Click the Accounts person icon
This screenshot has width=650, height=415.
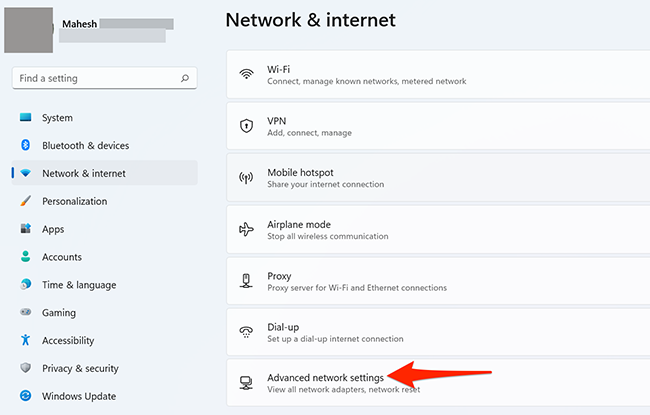pyautogui.click(x=26, y=256)
